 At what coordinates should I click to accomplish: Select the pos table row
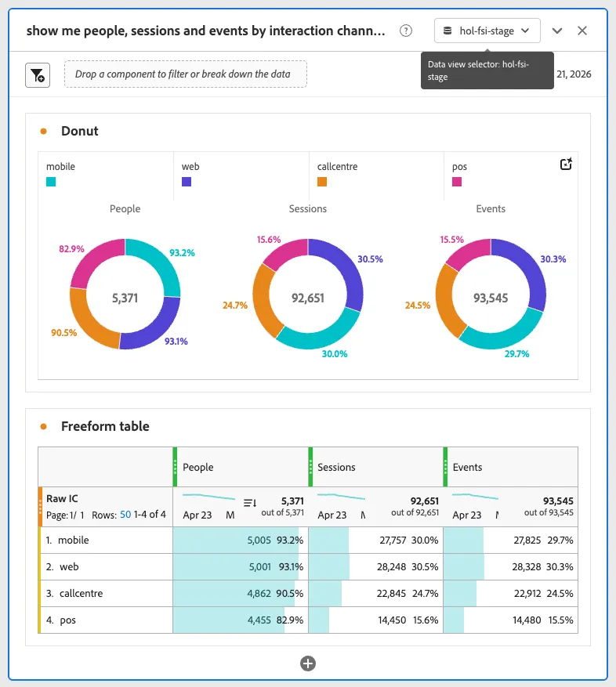308,620
